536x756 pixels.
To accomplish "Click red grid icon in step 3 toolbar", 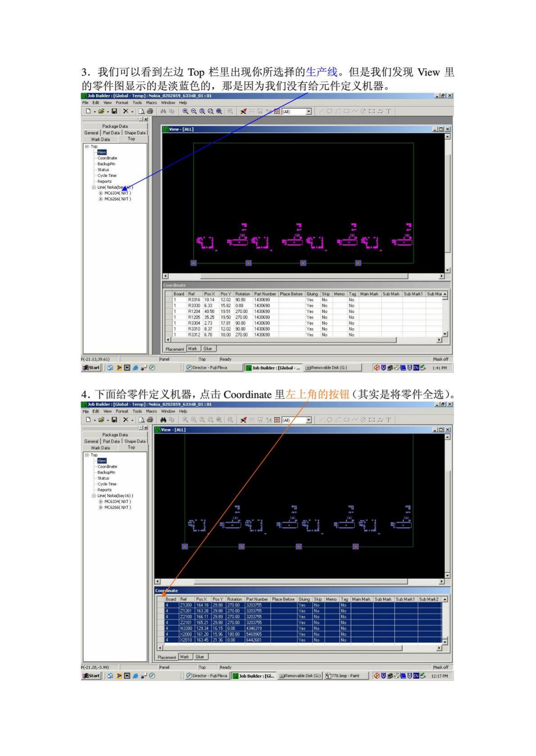I will coord(277,111).
